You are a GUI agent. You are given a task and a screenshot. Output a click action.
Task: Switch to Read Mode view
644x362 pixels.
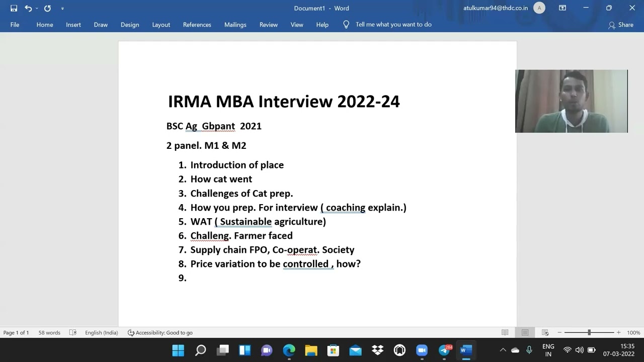click(505, 332)
